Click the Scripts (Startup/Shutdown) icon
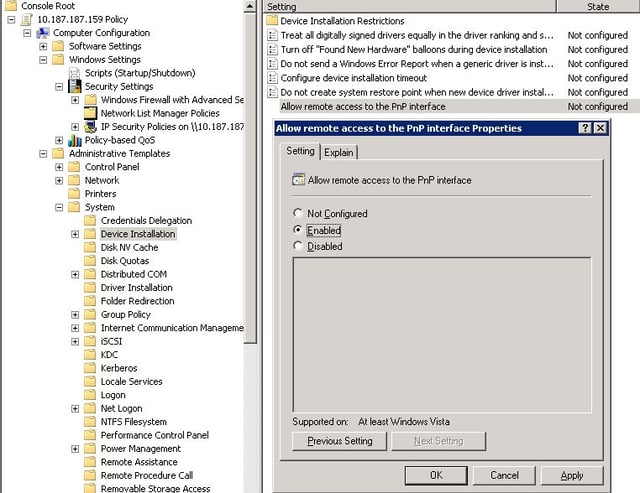The image size is (640, 493). coord(74,73)
